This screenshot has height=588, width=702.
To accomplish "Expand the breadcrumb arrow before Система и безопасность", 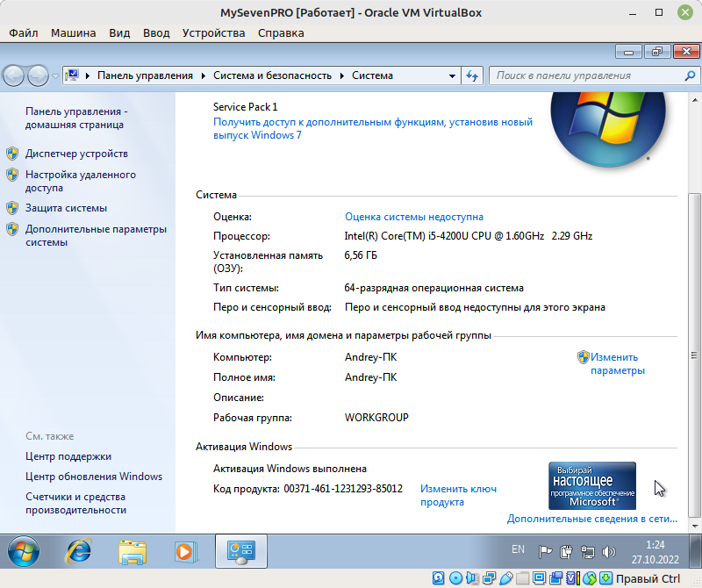I will 204,75.
